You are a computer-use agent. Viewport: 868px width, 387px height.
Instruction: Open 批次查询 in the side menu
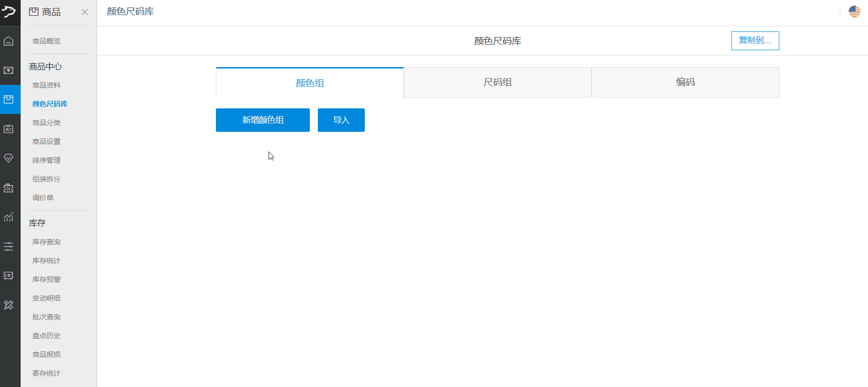click(46, 317)
